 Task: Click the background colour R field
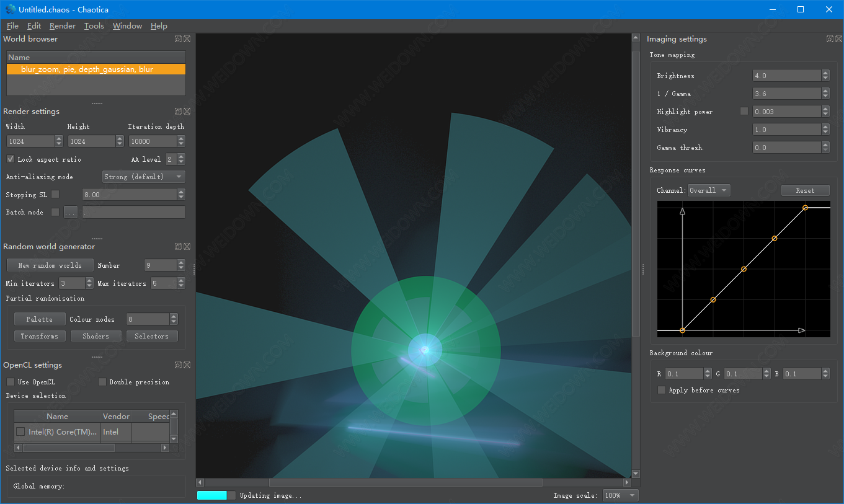(684, 374)
